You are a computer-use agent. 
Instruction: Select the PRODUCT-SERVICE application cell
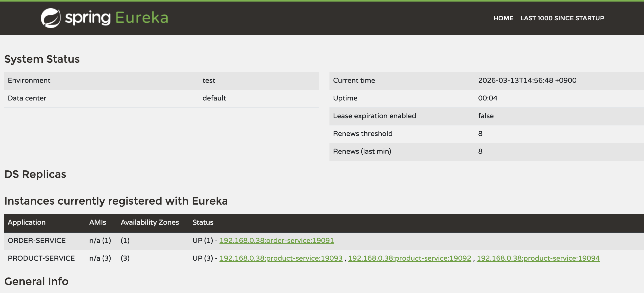tap(41, 258)
